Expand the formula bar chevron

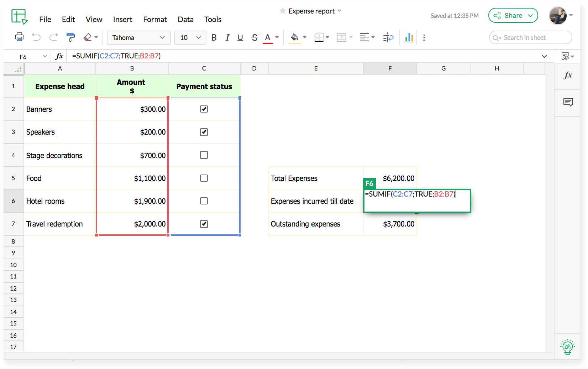point(544,56)
